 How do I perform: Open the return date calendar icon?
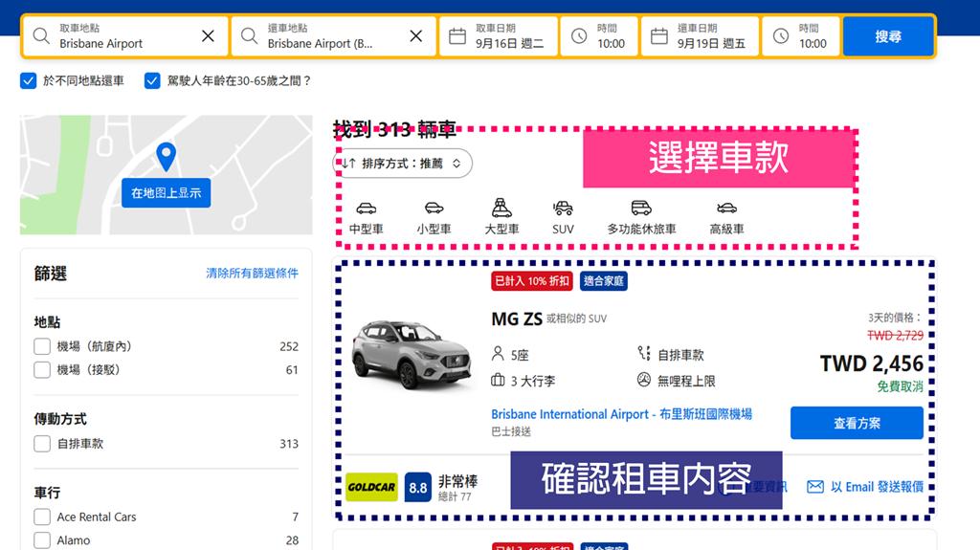point(659,35)
